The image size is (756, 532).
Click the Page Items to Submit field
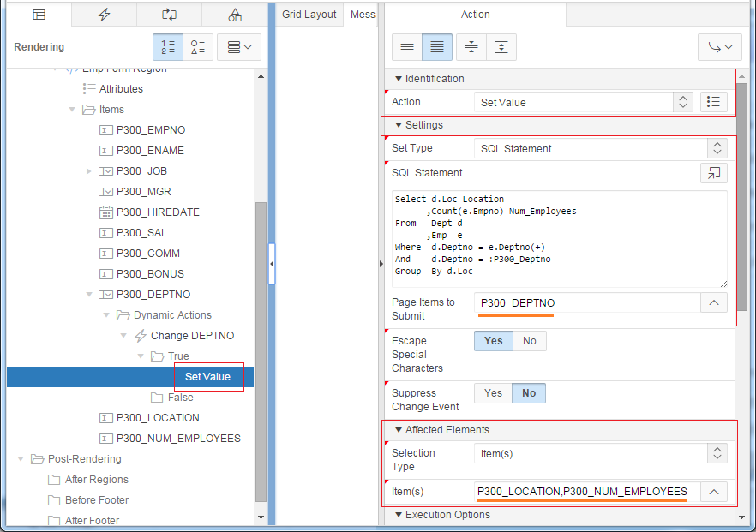[587, 302]
